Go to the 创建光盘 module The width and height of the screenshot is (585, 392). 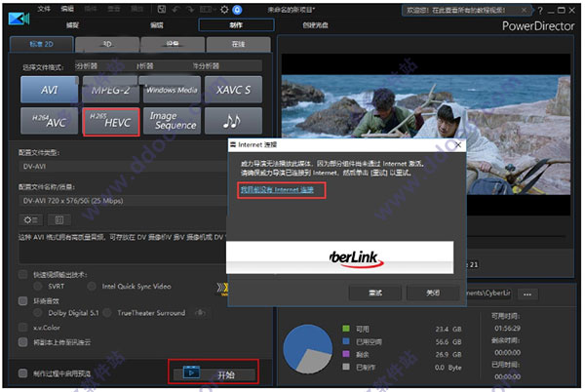coord(315,25)
